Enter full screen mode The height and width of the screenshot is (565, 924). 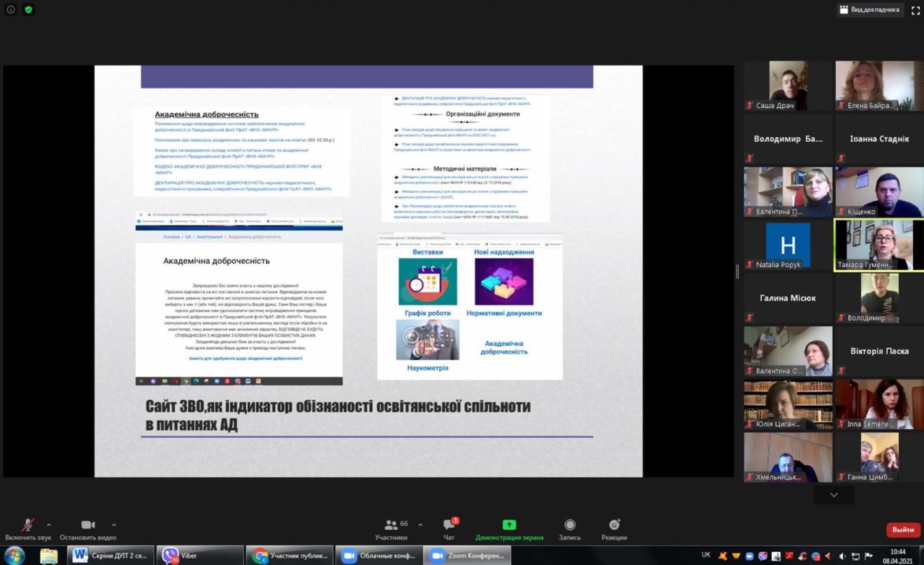[915, 11]
